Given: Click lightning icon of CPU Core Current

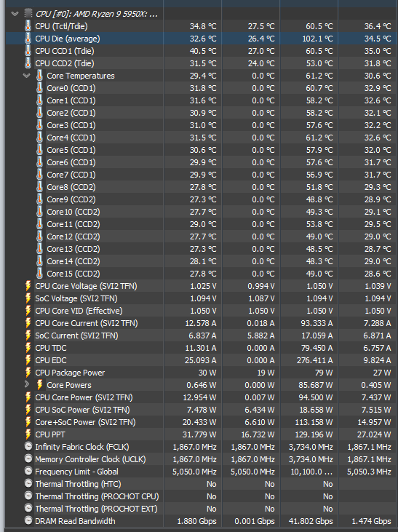Looking at the screenshot, I should (x=28, y=323).
